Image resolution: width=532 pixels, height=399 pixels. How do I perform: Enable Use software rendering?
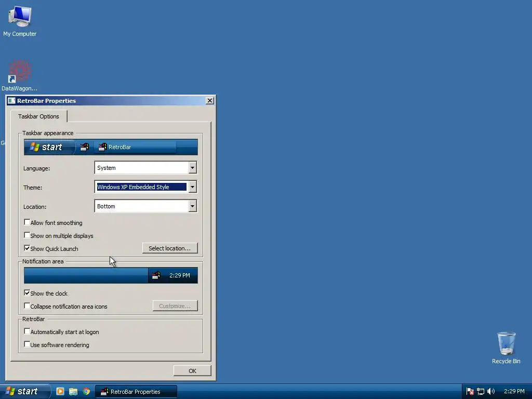(x=27, y=344)
